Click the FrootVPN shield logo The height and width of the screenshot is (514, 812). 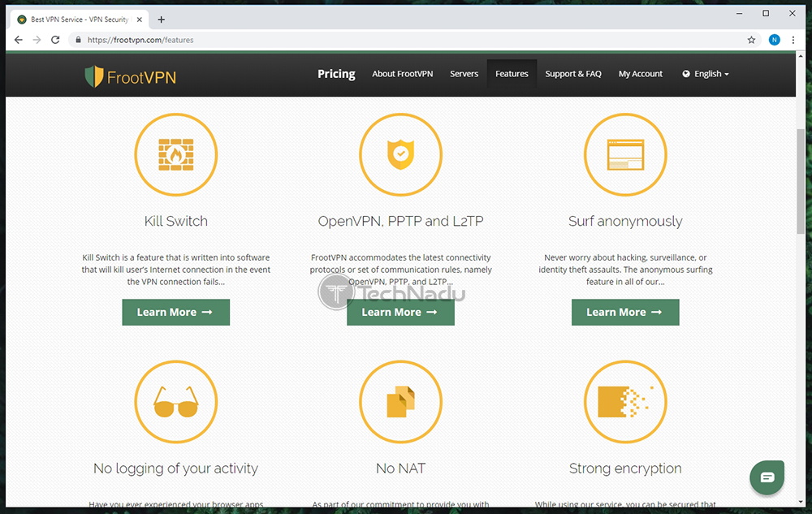93,76
